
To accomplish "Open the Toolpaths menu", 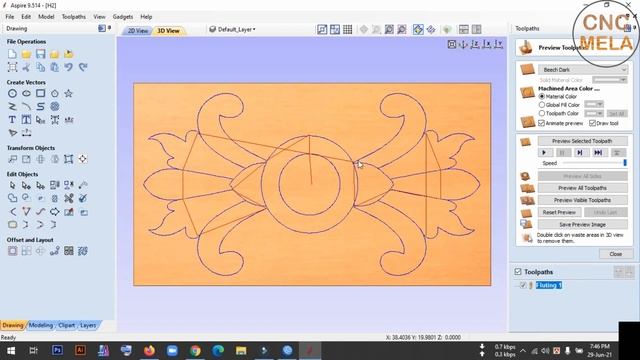I will tap(73, 17).
